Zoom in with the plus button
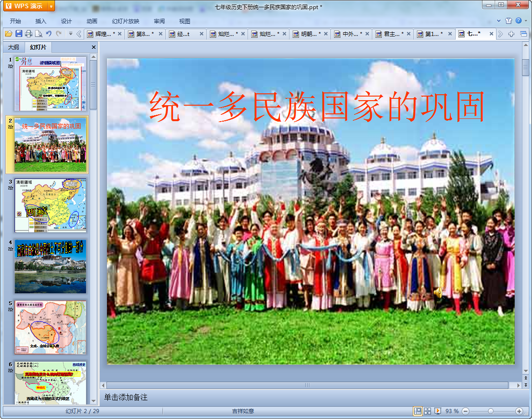532x419 pixels. pyautogui.click(x=519, y=411)
